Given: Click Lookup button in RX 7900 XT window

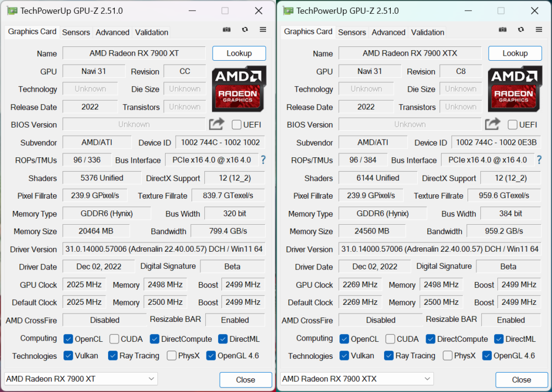Looking at the screenshot, I should tap(239, 53).
